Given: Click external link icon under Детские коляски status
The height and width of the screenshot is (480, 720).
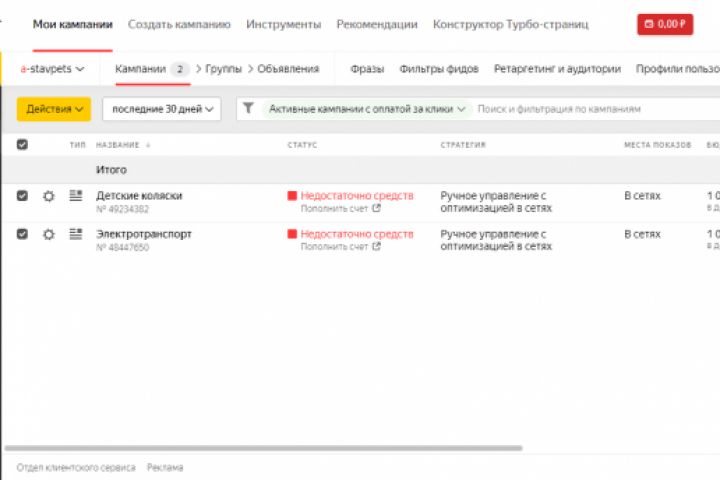Looking at the screenshot, I should click(376, 209).
